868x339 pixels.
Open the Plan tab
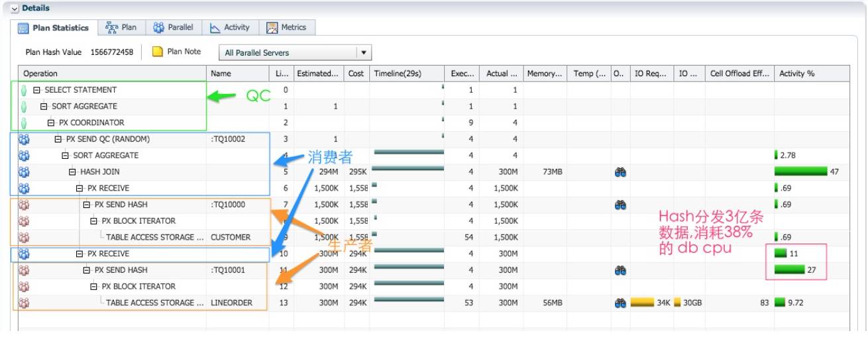(x=121, y=27)
